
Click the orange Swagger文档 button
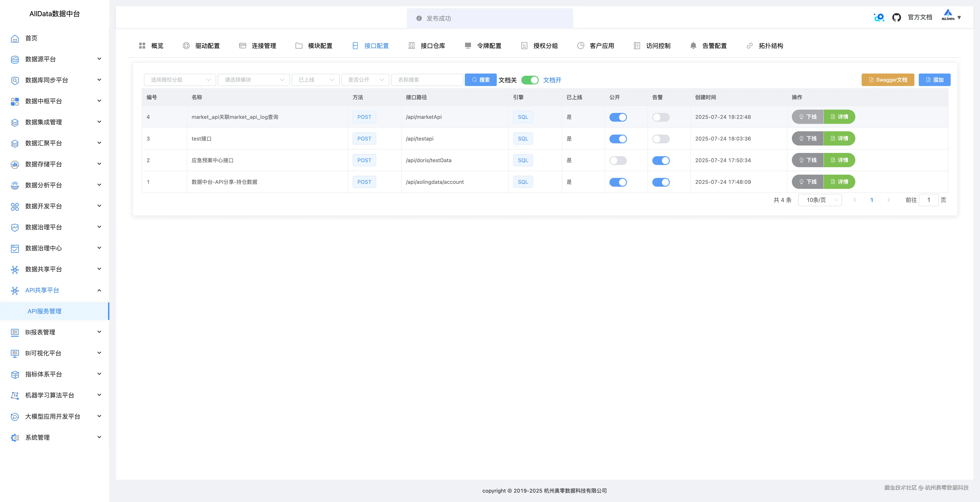click(x=887, y=80)
